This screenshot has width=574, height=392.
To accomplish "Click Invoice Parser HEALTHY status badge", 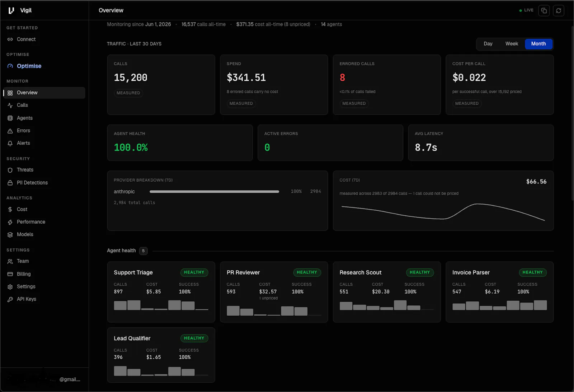I will (533, 273).
